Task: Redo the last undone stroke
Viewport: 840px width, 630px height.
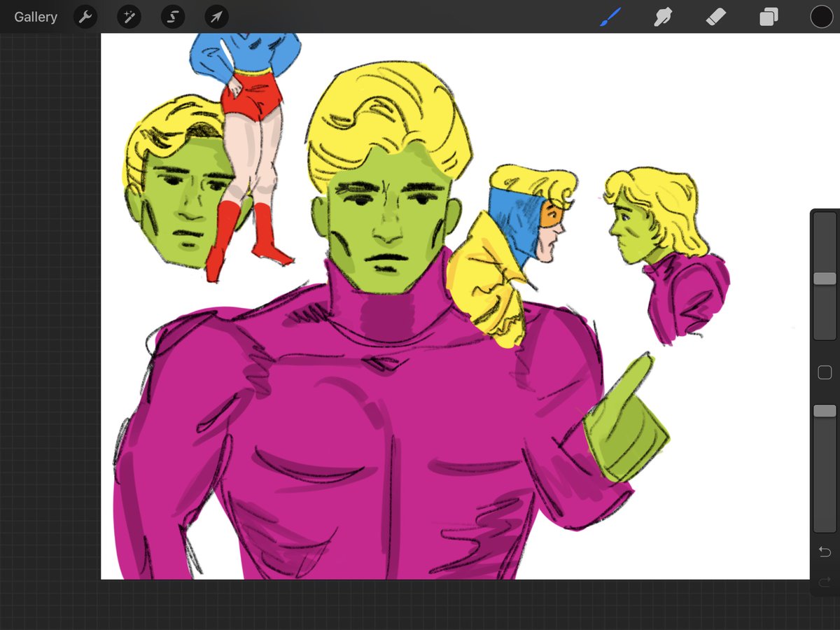Action: pos(825,581)
